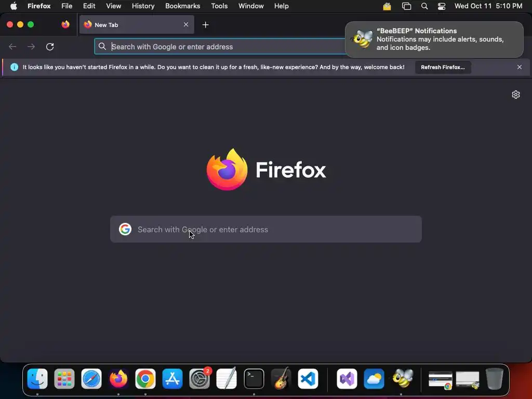
Task: Launch Safari from the Dock
Action: (x=91, y=379)
